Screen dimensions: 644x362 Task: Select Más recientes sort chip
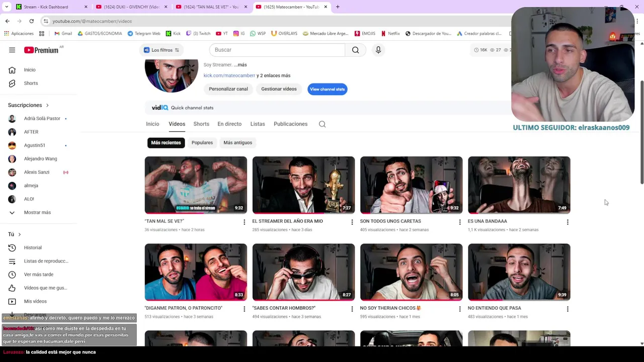coord(166,143)
